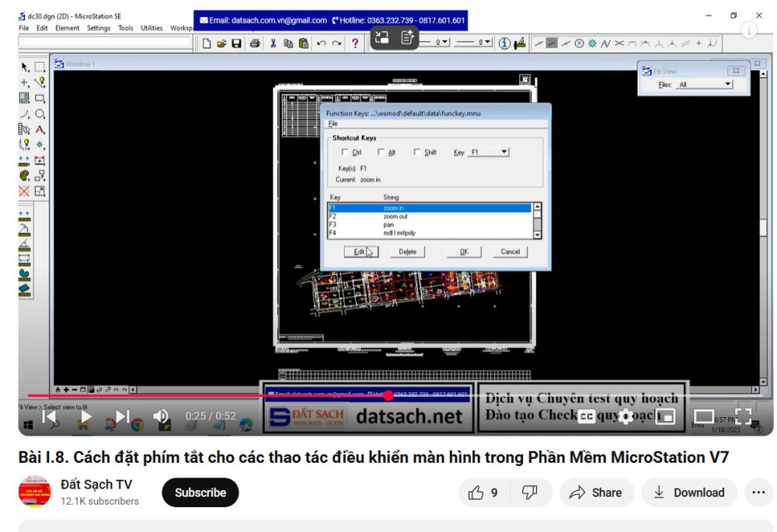Enter fullscreen mode
The width and height of the screenshot is (777, 532).
[x=743, y=417]
